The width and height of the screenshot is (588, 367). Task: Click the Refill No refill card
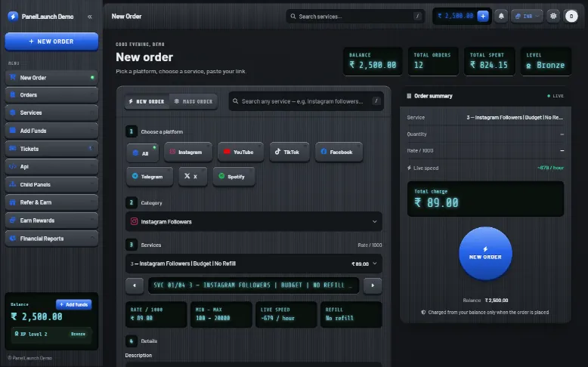pyautogui.click(x=351, y=315)
